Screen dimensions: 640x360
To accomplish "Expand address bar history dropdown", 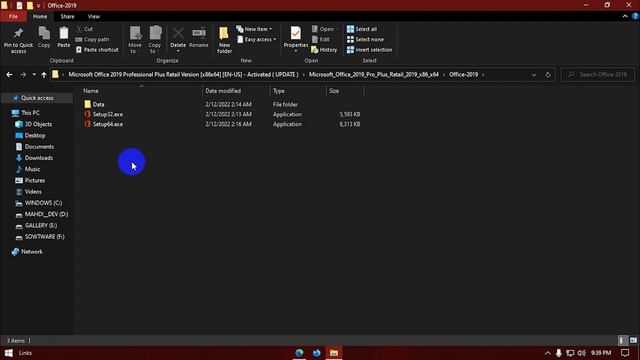I will click(x=533, y=75).
